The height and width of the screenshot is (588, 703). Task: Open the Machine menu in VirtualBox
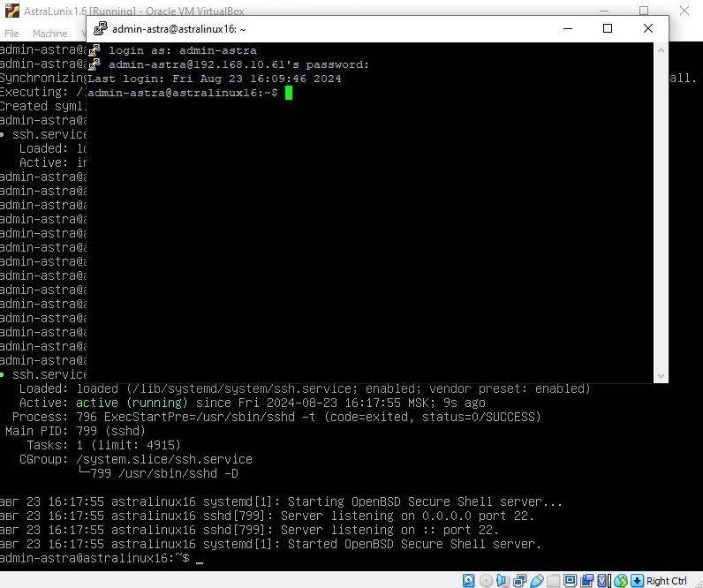tap(49, 34)
